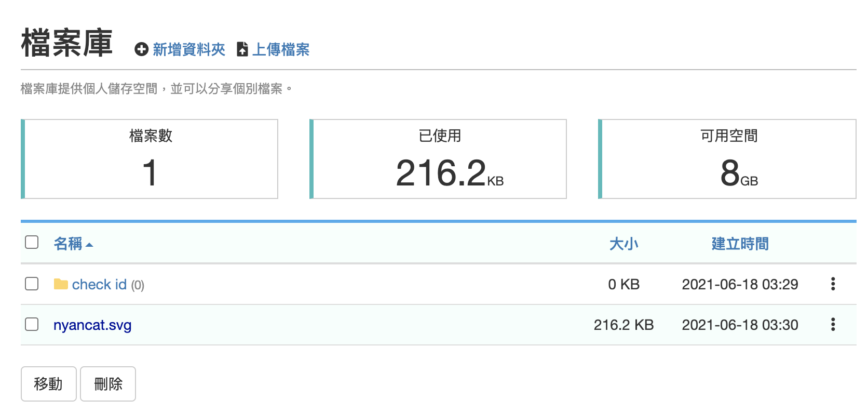Screen dimensions: 868x413
Task: Click the 0 KB size cell
Action: tap(623, 284)
